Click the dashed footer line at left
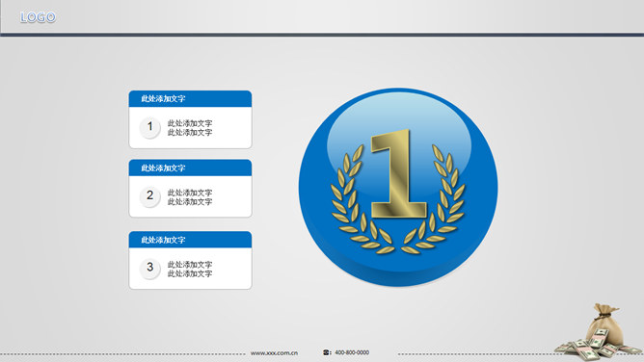The image size is (644, 362). click(123, 353)
